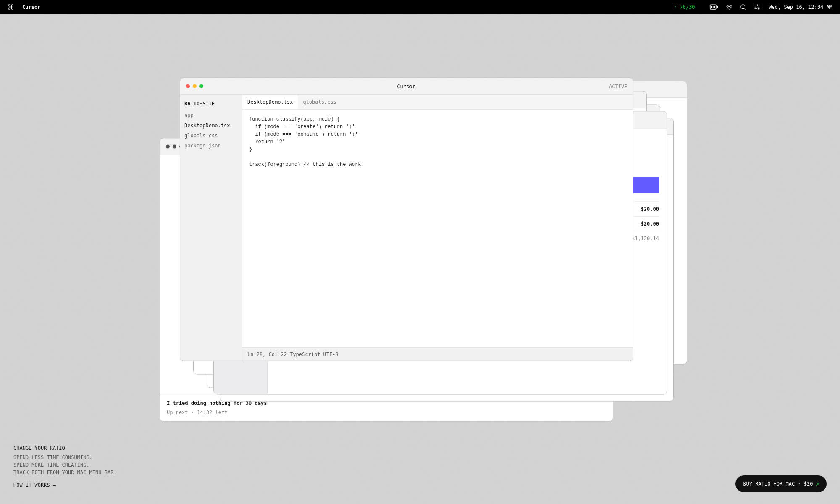Maximize the Cursor window with green button
Viewport: 840px width, 504px height.
point(201,86)
